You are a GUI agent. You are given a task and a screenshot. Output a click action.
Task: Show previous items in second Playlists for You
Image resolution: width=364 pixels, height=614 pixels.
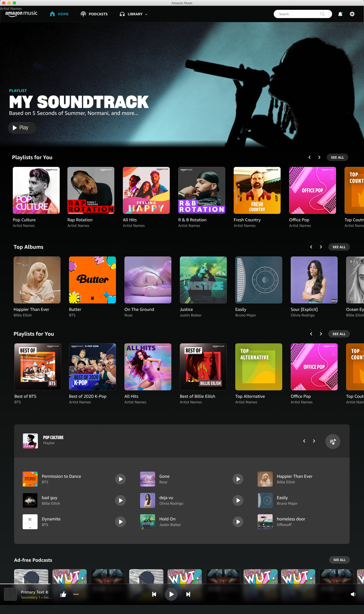(311, 334)
